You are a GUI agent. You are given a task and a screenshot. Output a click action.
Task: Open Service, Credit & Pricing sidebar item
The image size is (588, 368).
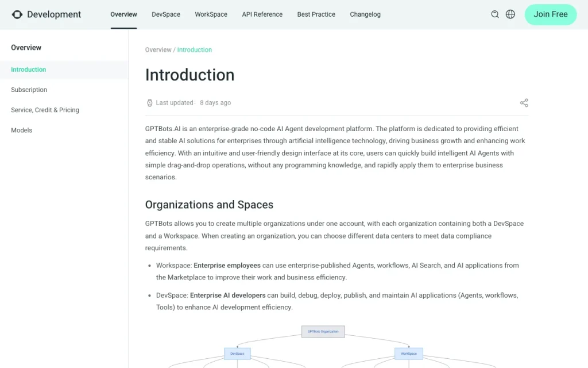[45, 110]
